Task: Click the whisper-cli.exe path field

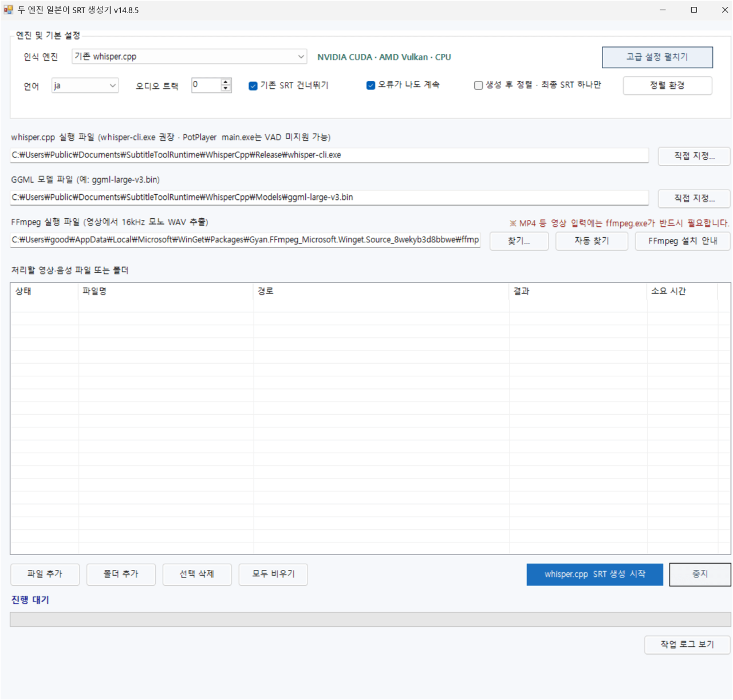Action: point(329,155)
